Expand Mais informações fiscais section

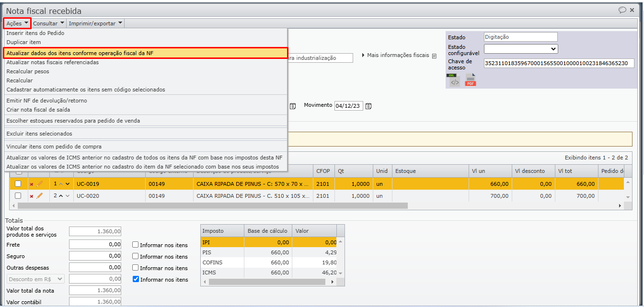(x=395, y=55)
